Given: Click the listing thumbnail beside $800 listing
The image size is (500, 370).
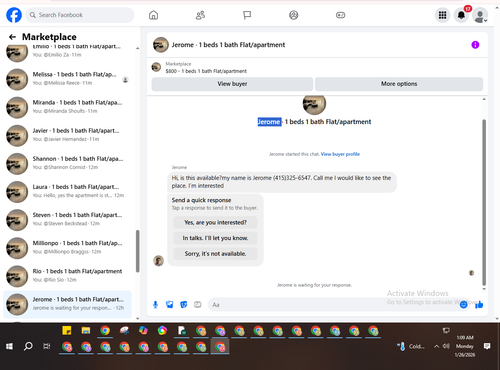Looking at the screenshot, I should [156, 67].
